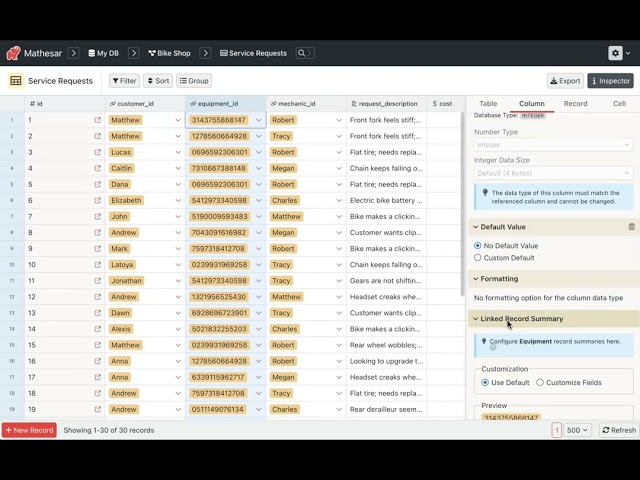The height and width of the screenshot is (480, 640).
Task: Expand breadcrumb chevron after My DB
Action: 133,53
